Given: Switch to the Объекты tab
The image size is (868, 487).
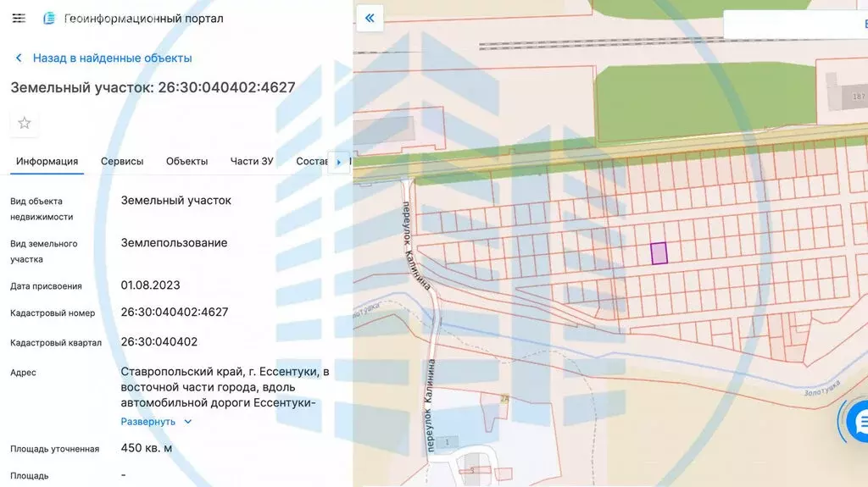Looking at the screenshot, I should point(187,162).
